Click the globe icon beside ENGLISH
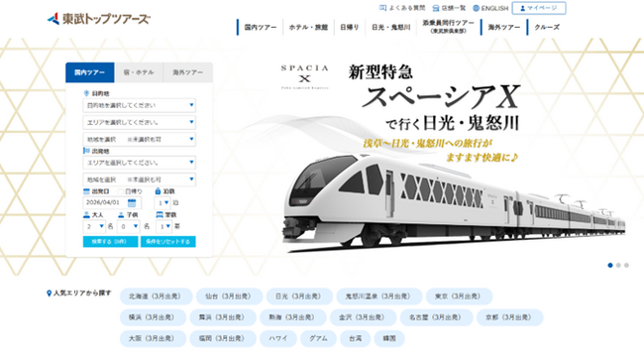 tap(477, 8)
